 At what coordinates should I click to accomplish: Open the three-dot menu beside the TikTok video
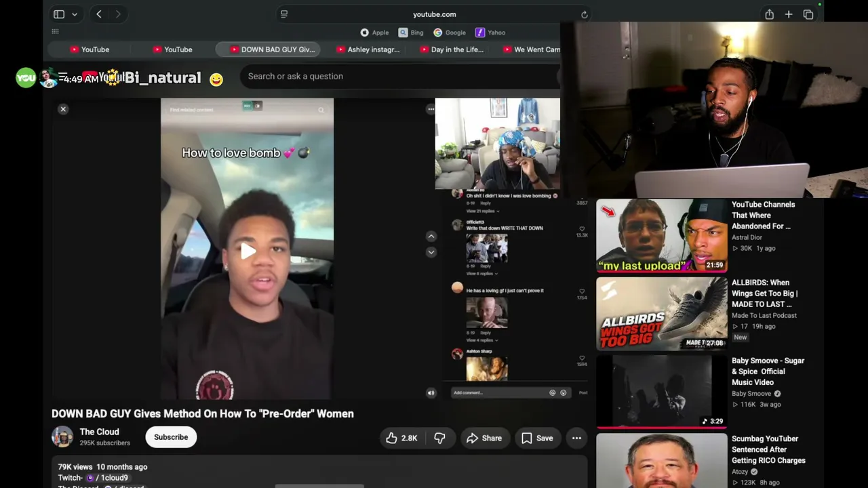(431, 109)
